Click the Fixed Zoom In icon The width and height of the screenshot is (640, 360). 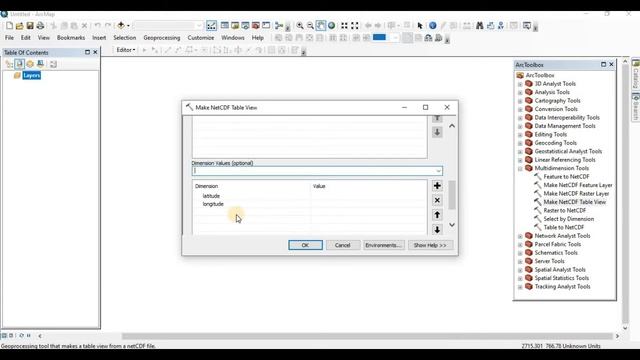344,26
